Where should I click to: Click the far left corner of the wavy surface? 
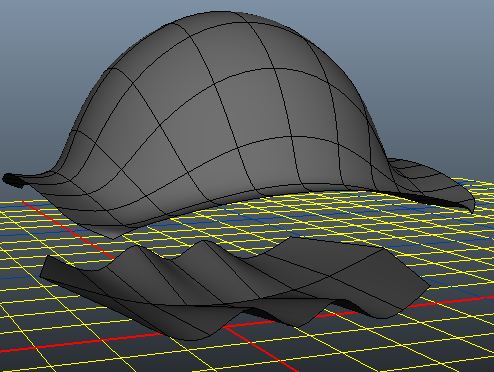pyautogui.click(x=45, y=267)
